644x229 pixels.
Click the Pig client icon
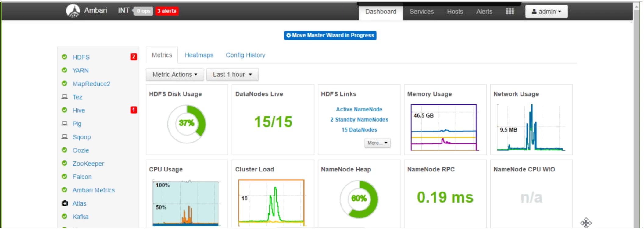coord(65,123)
